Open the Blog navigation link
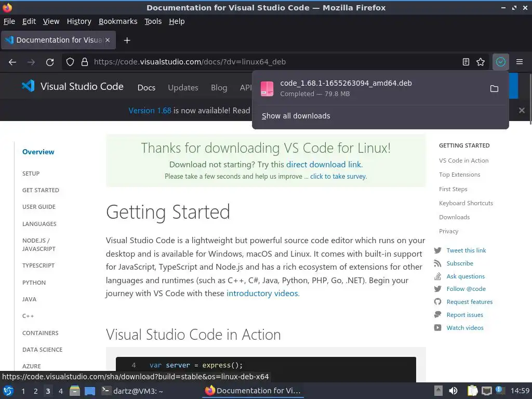532x399 pixels. pyautogui.click(x=219, y=87)
